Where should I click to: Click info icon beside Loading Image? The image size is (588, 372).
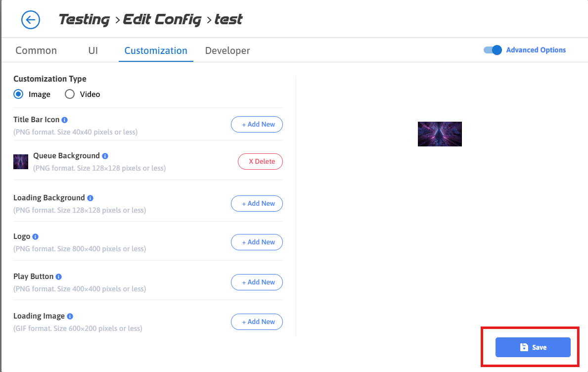pos(70,316)
